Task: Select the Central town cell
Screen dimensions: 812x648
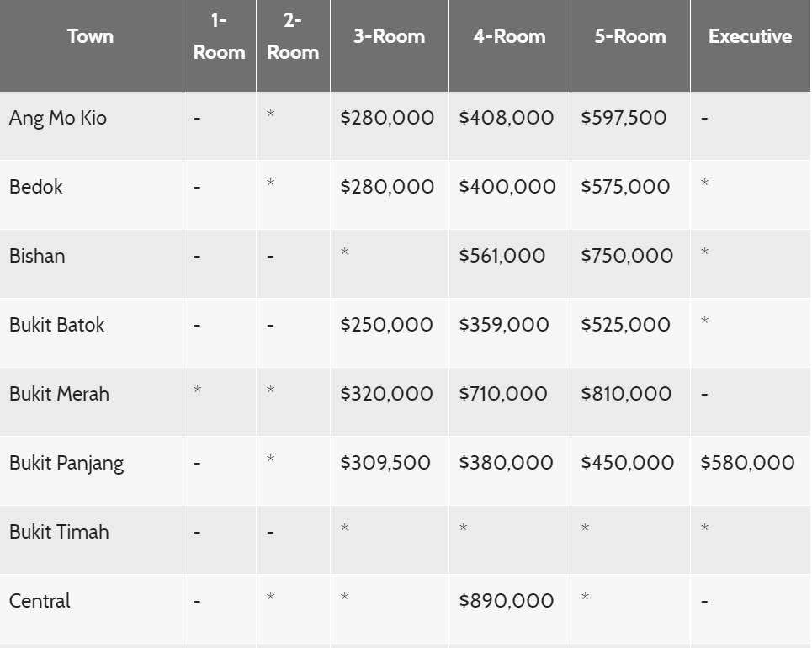Action: [x=40, y=601]
